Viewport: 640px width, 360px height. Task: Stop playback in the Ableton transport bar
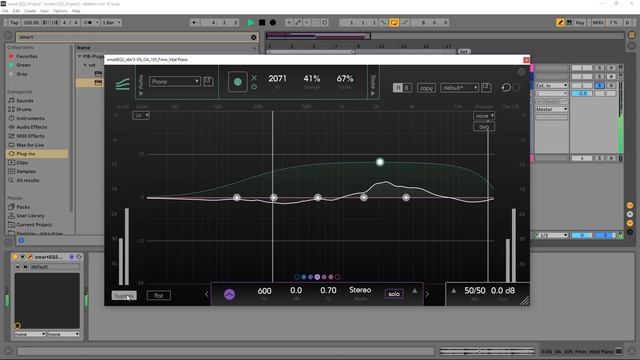point(262,22)
